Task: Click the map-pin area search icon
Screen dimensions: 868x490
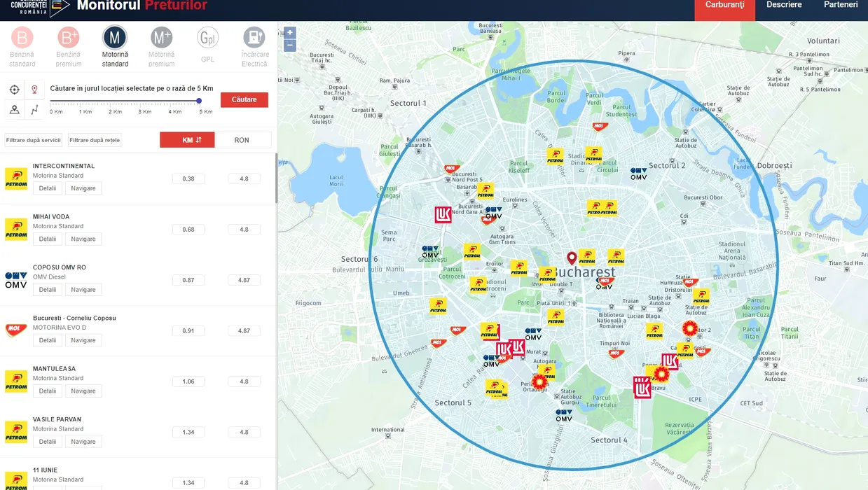Action: tap(15, 109)
